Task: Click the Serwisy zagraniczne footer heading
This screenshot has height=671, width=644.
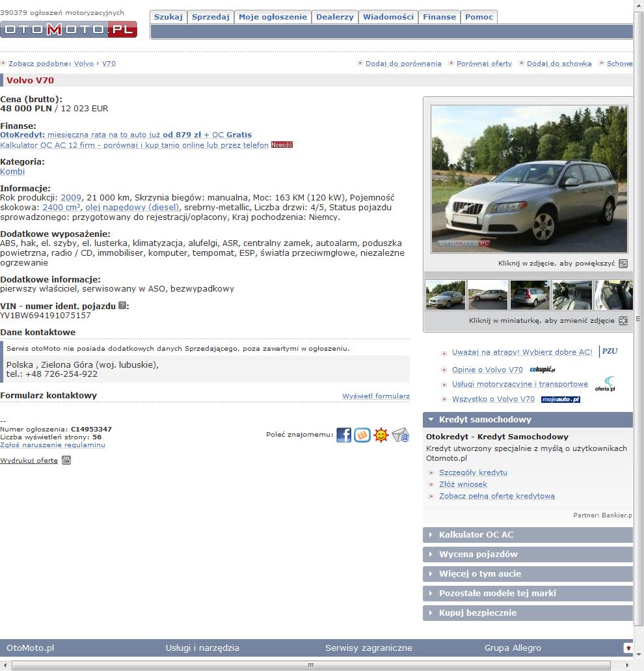Action: 369,648
